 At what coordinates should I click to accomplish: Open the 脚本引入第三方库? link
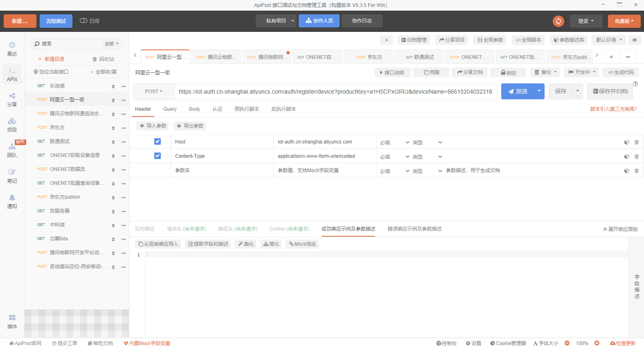click(x=613, y=109)
